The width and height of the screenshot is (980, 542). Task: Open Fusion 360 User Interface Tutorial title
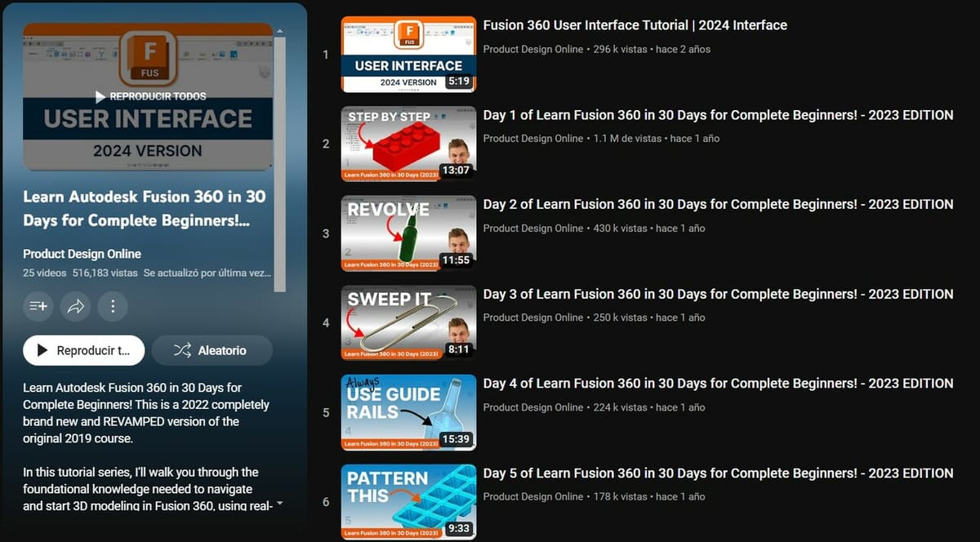(x=635, y=25)
